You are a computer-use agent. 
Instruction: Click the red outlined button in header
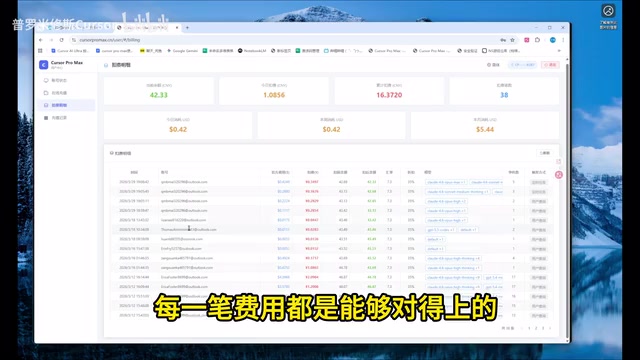pos(550,65)
